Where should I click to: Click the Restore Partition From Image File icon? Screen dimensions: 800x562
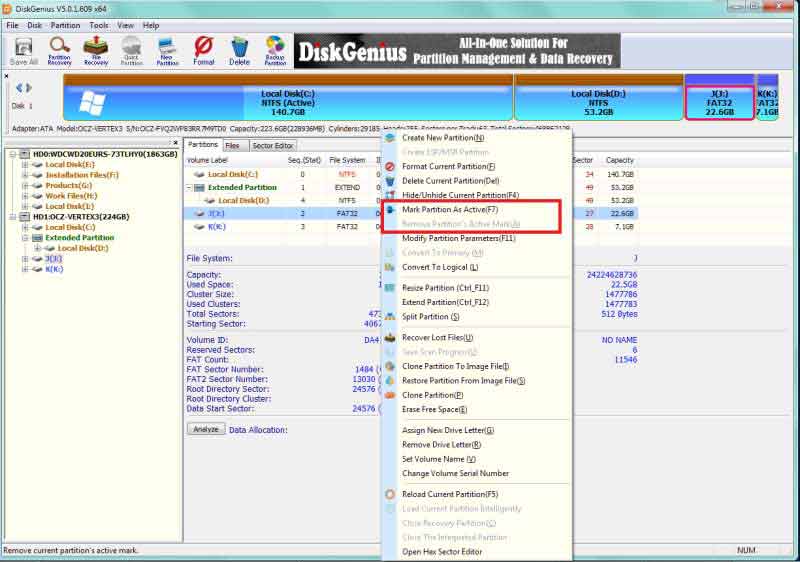pos(390,381)
